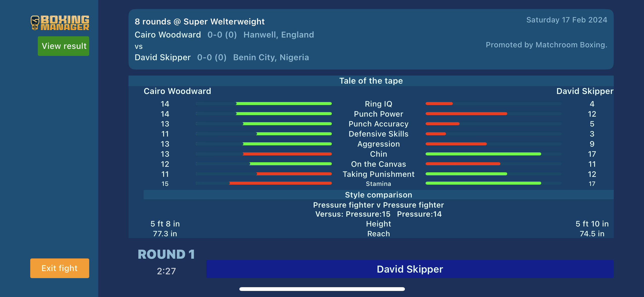Select David Skipper name in fight header
Image resolution: width=644 pixels, height=297 pixels.
tap(163, 57)
